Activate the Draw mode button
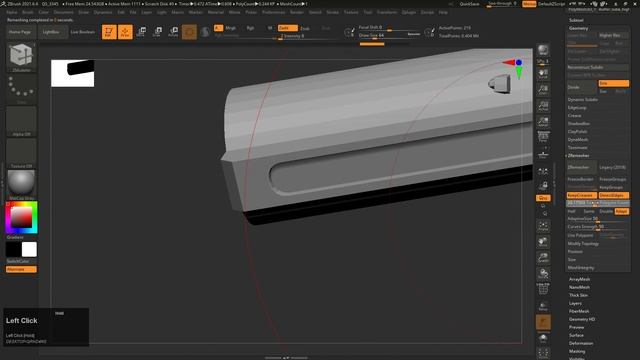The height and width of the screenshot is (360, 640). tap(125, 32)
